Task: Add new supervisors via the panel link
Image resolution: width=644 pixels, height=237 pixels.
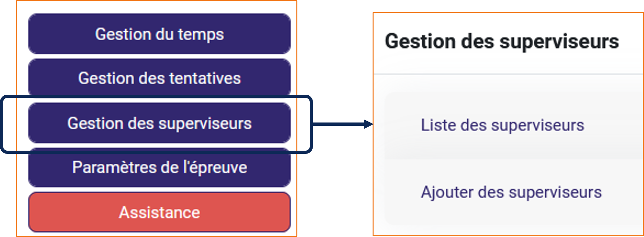Action: 511,192
